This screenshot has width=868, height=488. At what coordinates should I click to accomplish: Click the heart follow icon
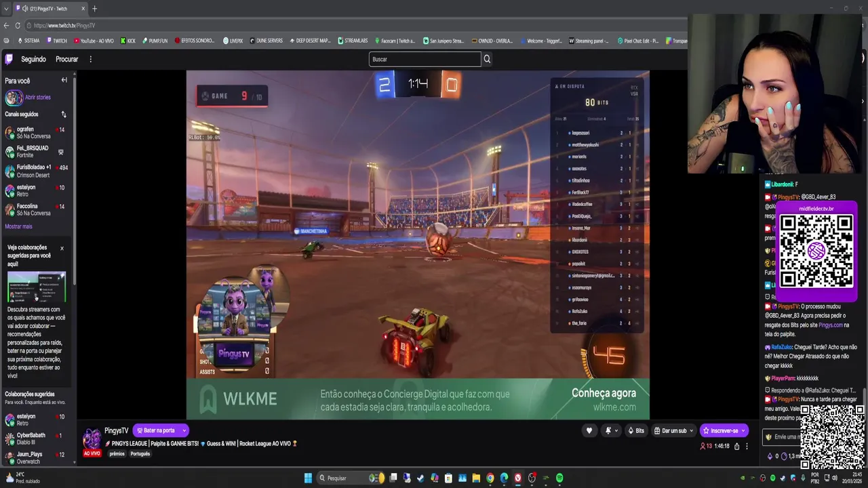click(589, 430)
